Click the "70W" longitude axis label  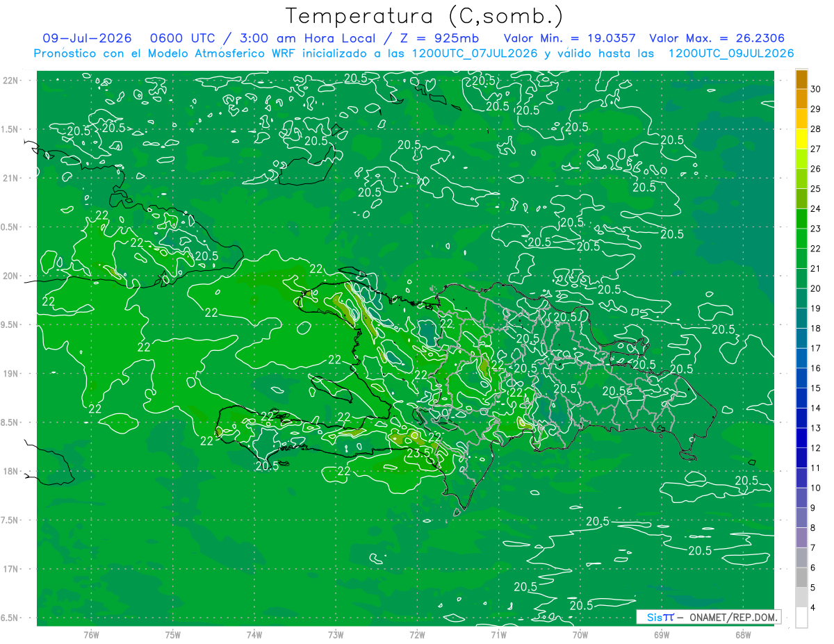pyautogui.click(x=580, y=634)
